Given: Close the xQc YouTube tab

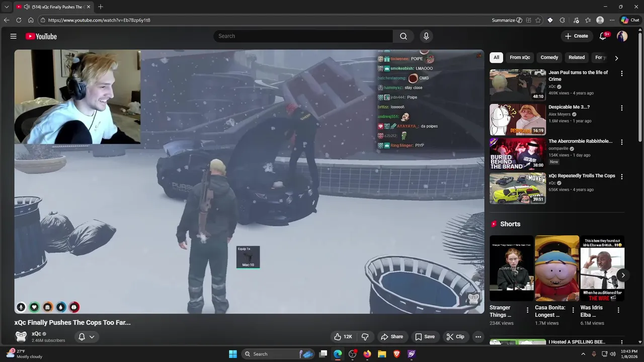Looking at the screenshot, I should (89, 7).
